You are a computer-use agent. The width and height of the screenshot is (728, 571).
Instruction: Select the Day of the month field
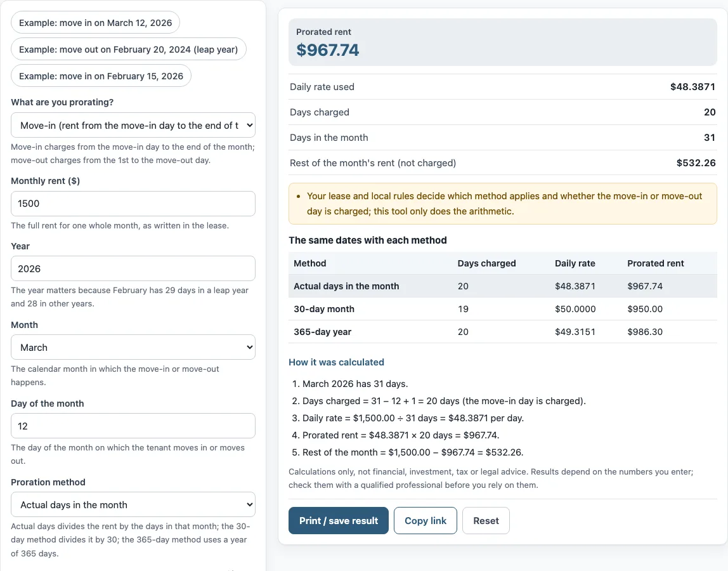pyautogui.click(x=133, y=426)
